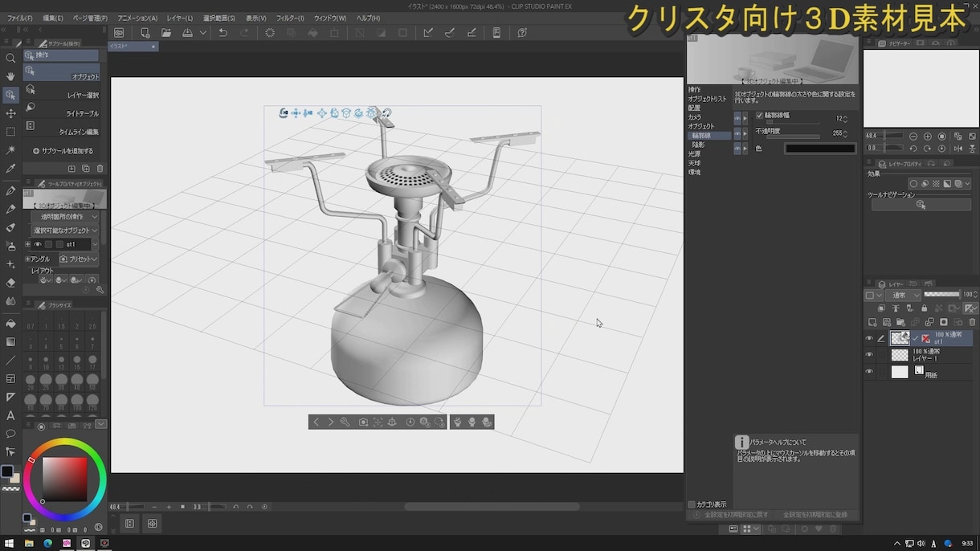Open the ファイル(F) menu

(20, 18)
